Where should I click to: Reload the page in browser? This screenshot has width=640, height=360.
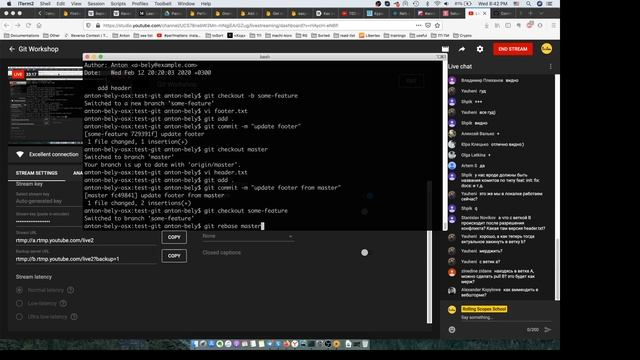click(x=28, y=25)
